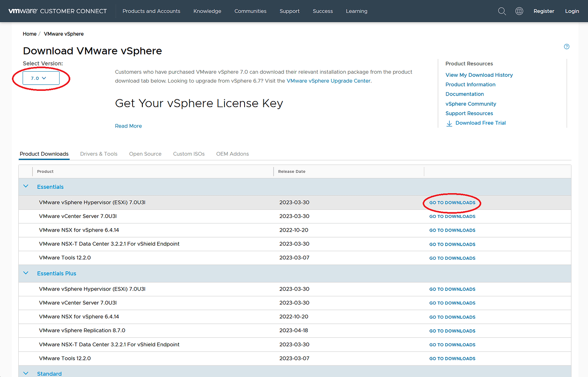The height and width of the screenshot is (377, 588).
Task: Switch to the Drivers & Tools tab
Action: (99, 154)
